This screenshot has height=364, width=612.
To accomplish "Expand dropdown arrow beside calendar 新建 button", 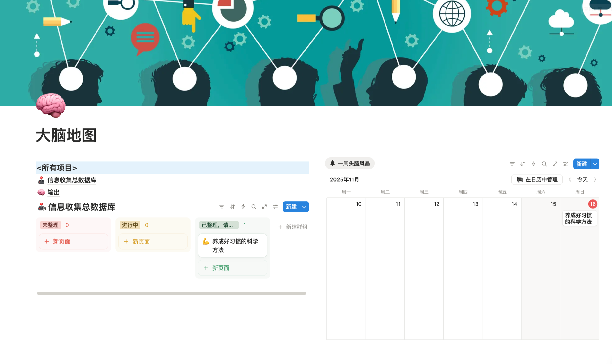I will pos(595,164).
